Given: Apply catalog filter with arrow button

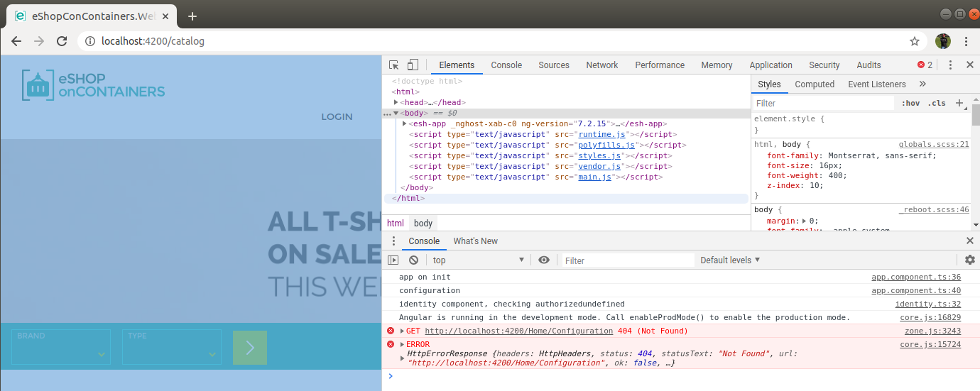Looking at the screenshot, I should click(x=250, y=348).
